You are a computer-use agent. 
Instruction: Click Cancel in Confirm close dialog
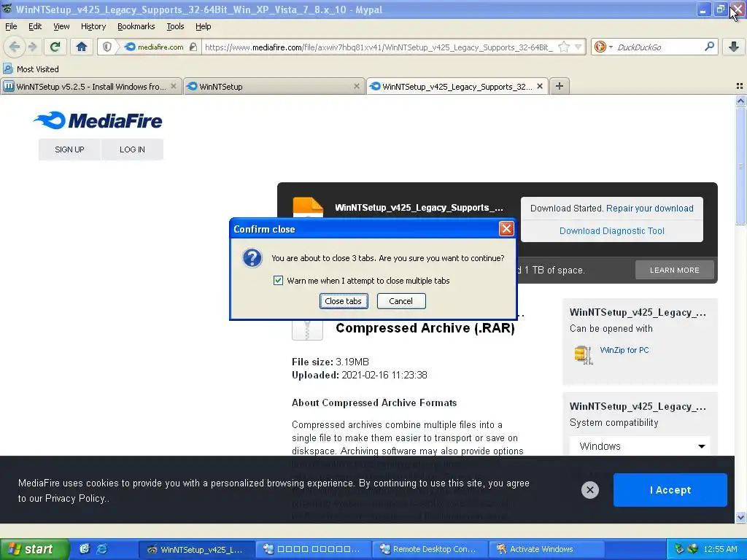pos(401,301)
